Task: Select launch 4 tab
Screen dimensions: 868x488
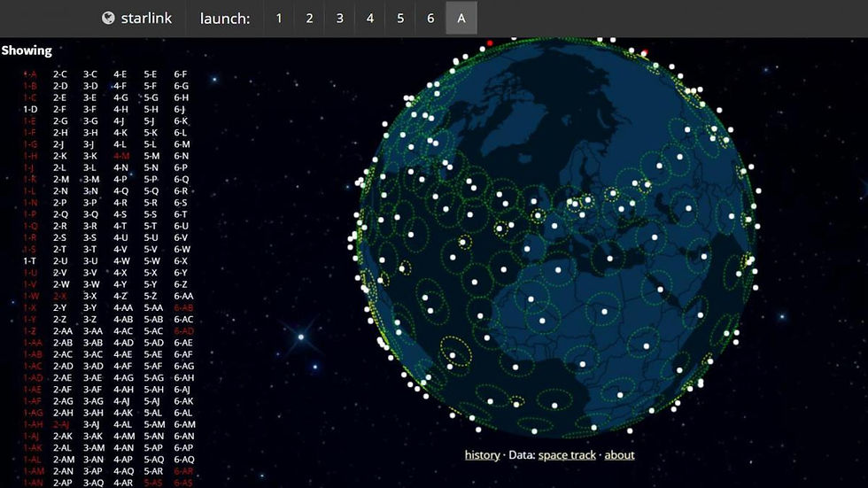Action: [x=370, y=19]
